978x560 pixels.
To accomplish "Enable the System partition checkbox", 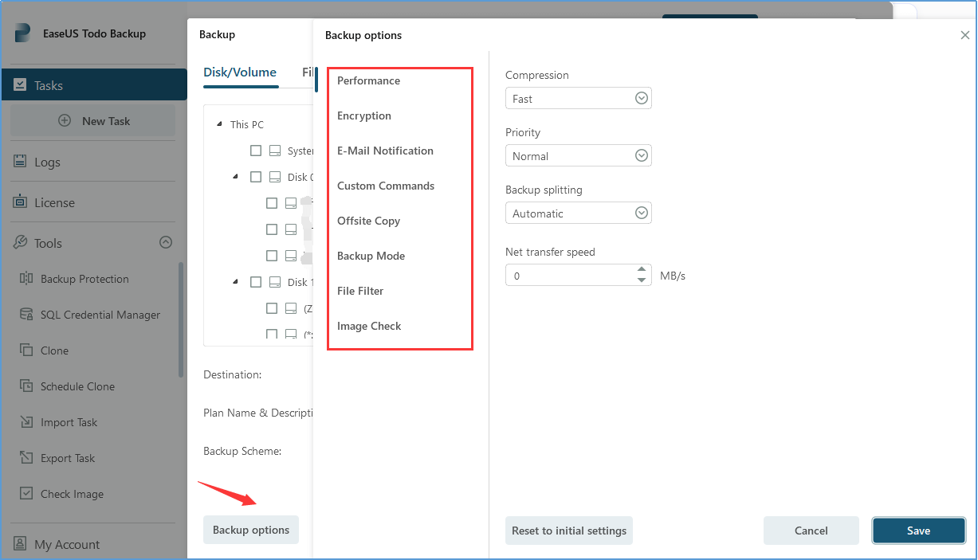I will (x=256, y=150).
